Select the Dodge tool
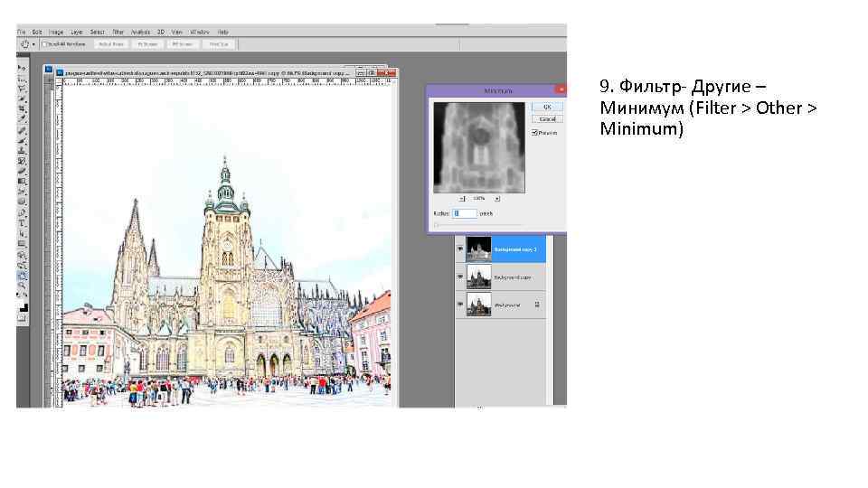This screenshot has width=868, height=488. click(x=22, y=202)
